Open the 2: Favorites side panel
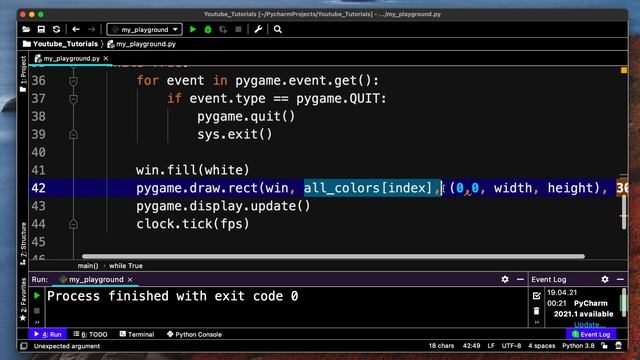Screen dimensions: 640x360 (23, 299)
